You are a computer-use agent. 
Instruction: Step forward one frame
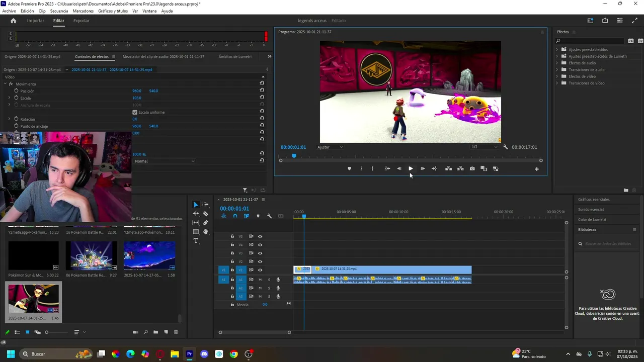(422, 168)
